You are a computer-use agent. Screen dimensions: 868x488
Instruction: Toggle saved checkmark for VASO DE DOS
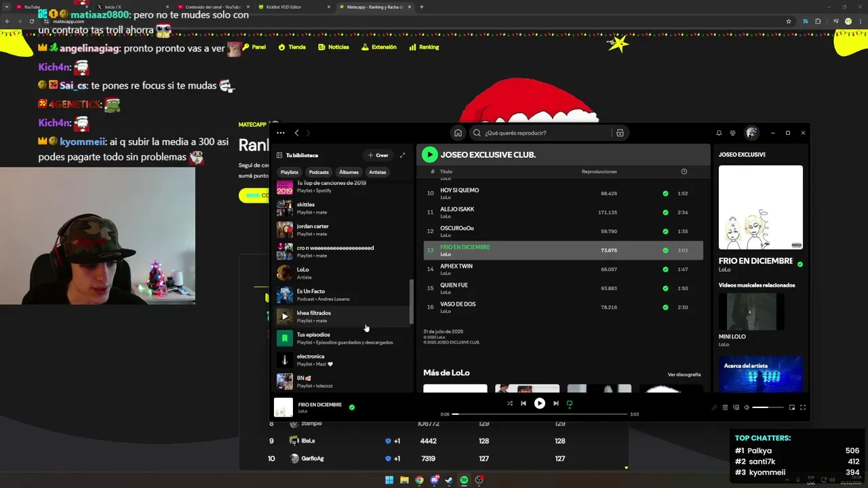tap(665, 307)
